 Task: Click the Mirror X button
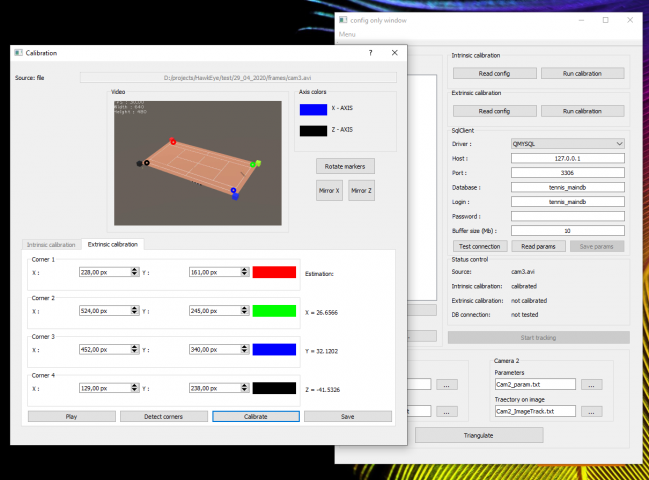click(329, 190)
